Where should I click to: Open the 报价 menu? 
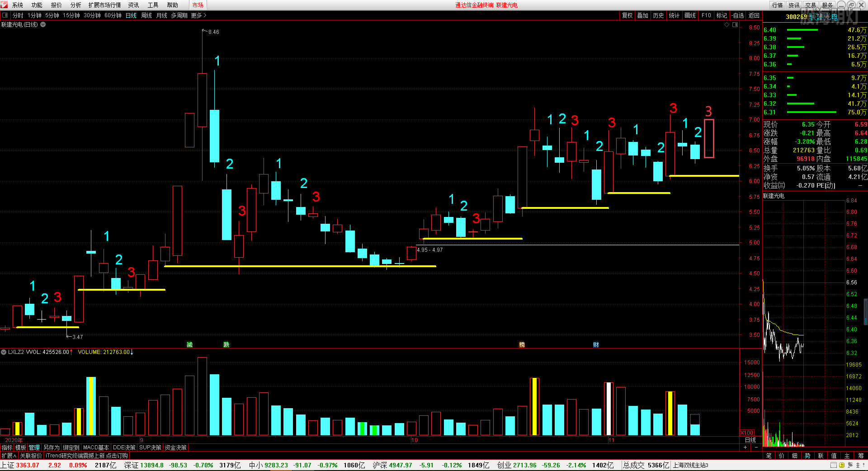(57, 5)
